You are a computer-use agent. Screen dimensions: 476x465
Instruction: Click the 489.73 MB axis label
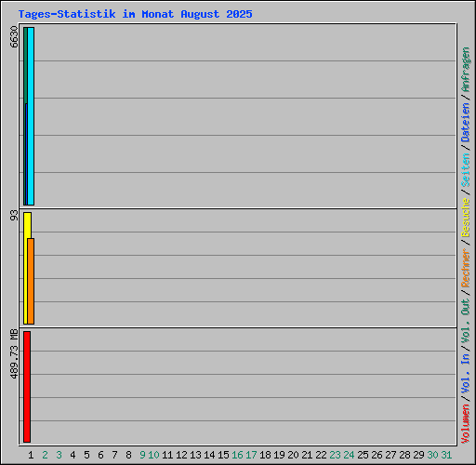click(14, 353)
